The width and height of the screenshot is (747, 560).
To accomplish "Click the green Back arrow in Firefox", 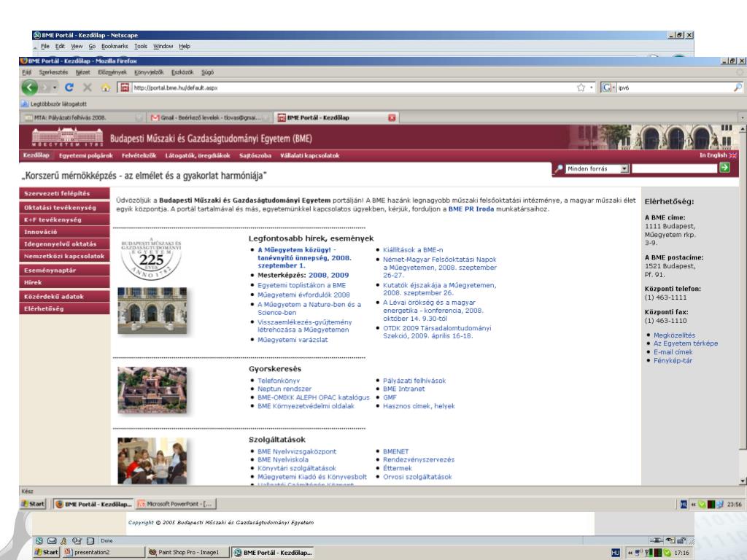I will click(29, 87).
